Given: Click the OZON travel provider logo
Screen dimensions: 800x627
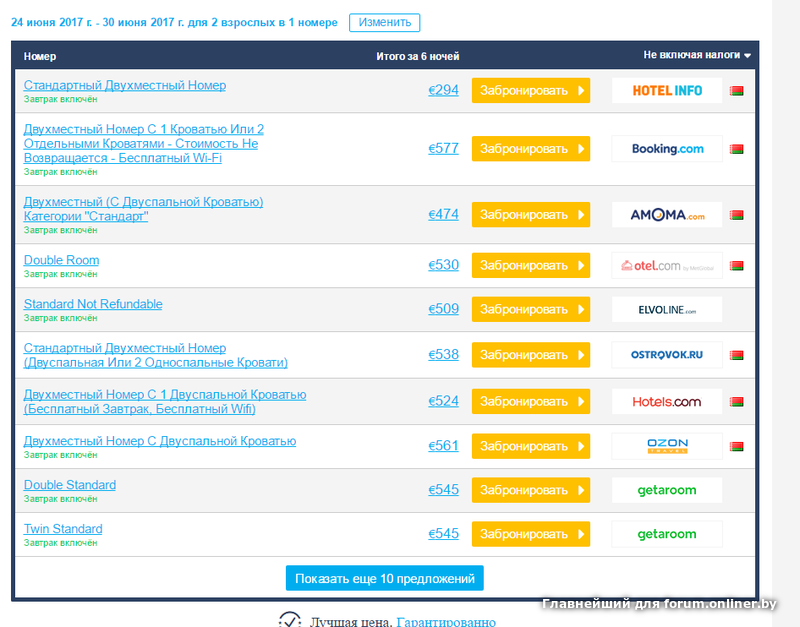Looking at the screenshot, I should pyautogui.click(x=666, y=446).
